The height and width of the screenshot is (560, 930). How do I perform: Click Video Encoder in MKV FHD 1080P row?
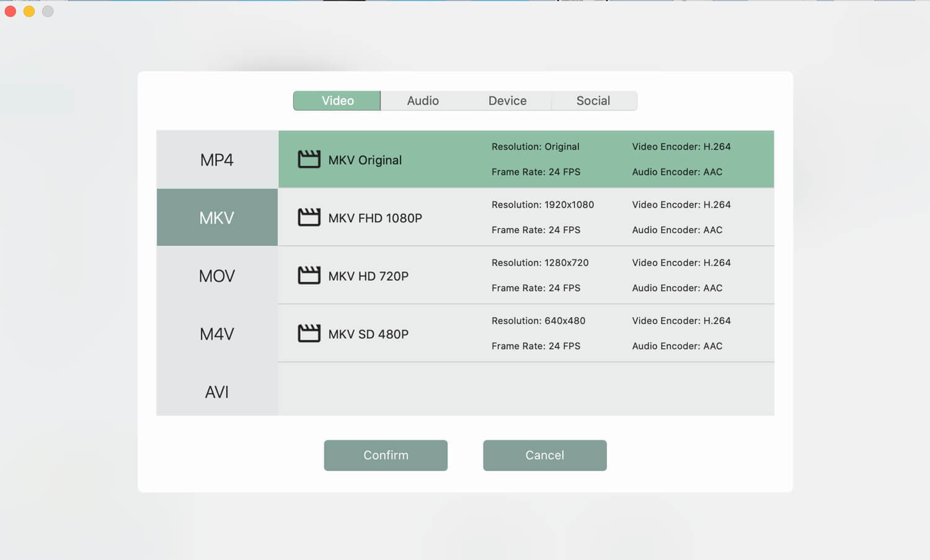coord(681,204)
